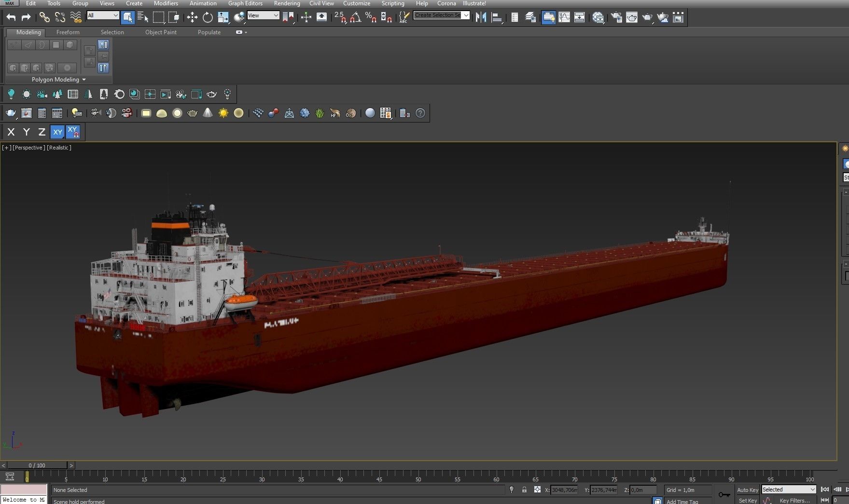Toggle the Ribbon display button
Screen dimensions: 849x504
point(548,17)
